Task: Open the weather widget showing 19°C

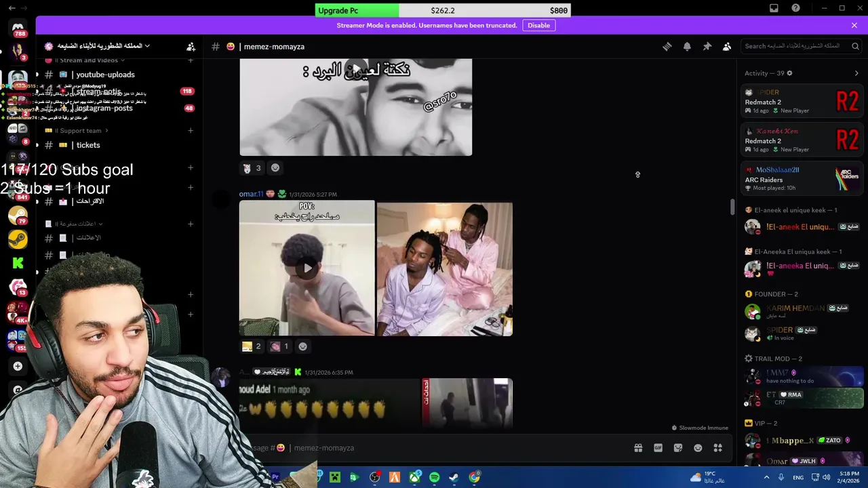Action: (709, 477)
